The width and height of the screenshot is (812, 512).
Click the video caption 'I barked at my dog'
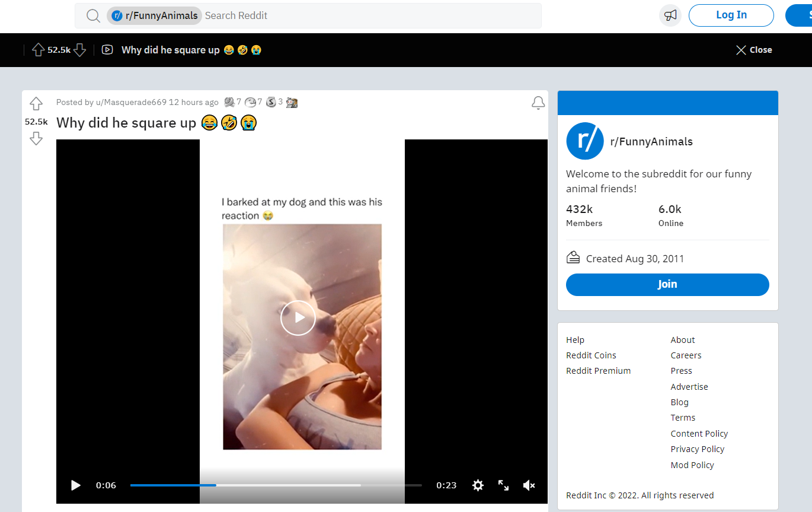point(302,209)
